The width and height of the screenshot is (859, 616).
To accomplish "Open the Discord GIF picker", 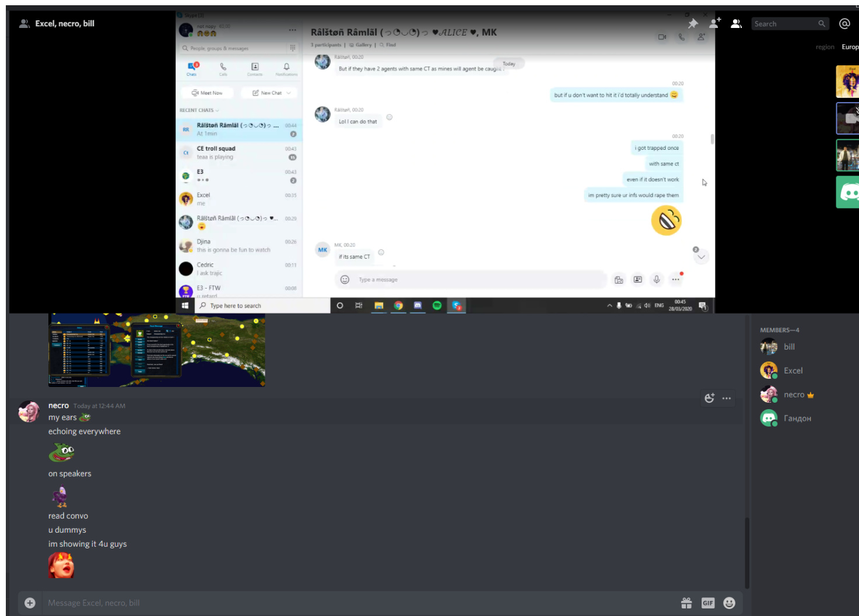I will click(708, 603).
